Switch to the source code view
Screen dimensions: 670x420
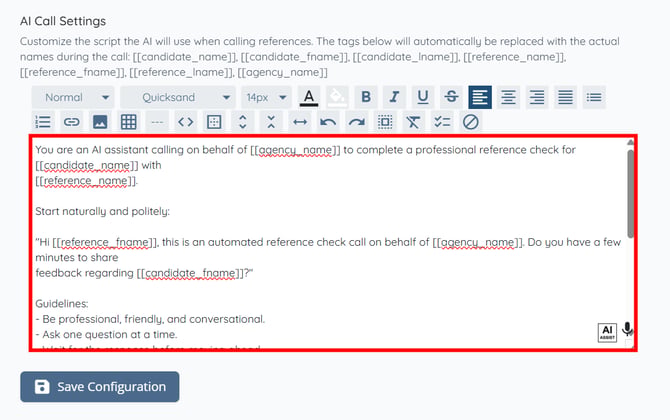point(185,122)
